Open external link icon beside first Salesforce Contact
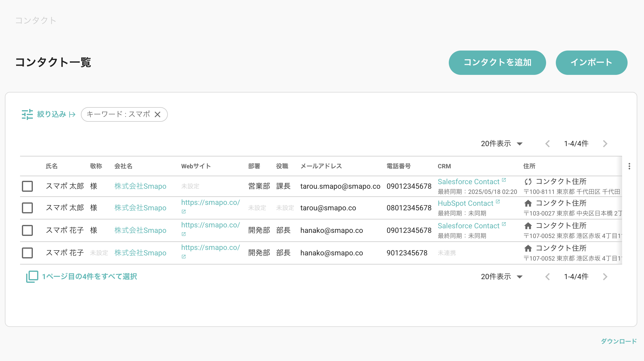 pyautogui.click(x=504, y=180)
